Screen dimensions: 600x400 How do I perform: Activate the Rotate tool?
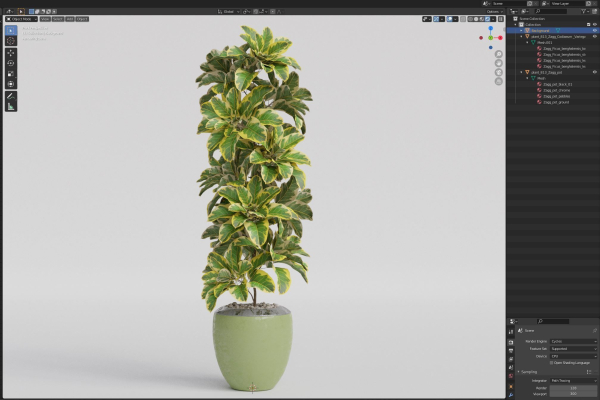[11, 63]
